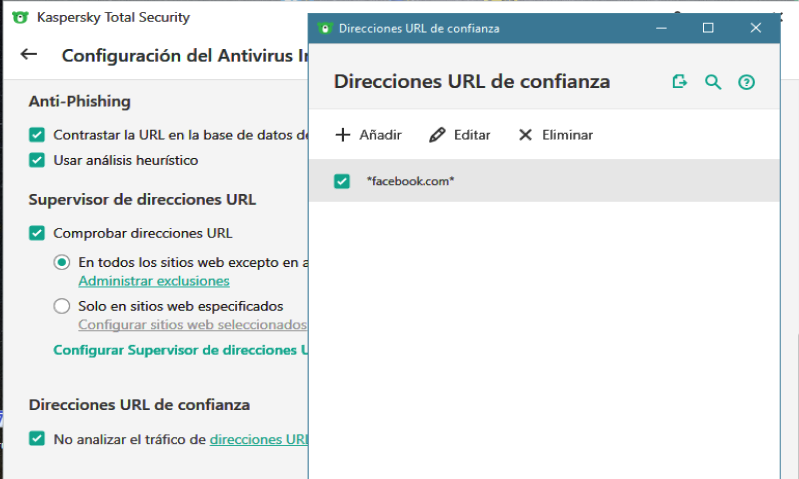Uncheck the *facebook.com* entry checkbox

pyautogui.click(x=342, y=181)
